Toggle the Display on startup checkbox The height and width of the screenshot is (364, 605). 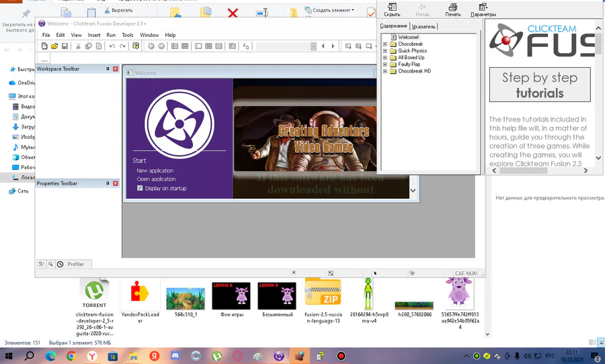140,188
